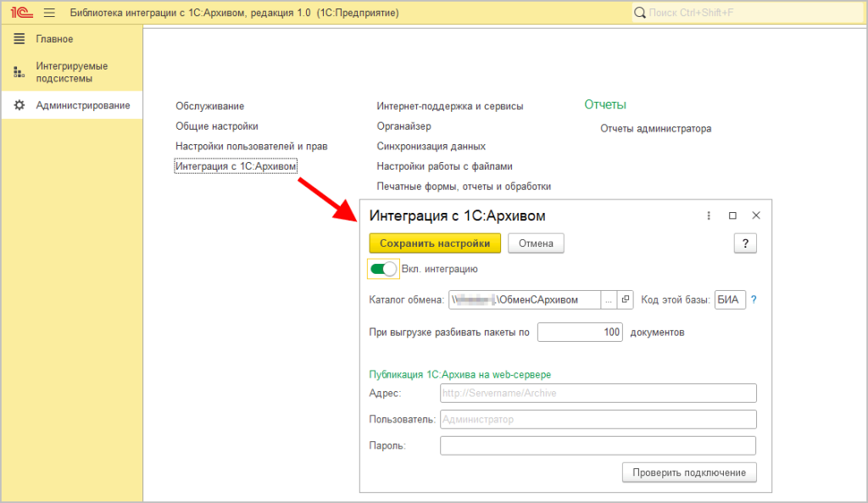Click the Адрес input field

click(598, 393)
